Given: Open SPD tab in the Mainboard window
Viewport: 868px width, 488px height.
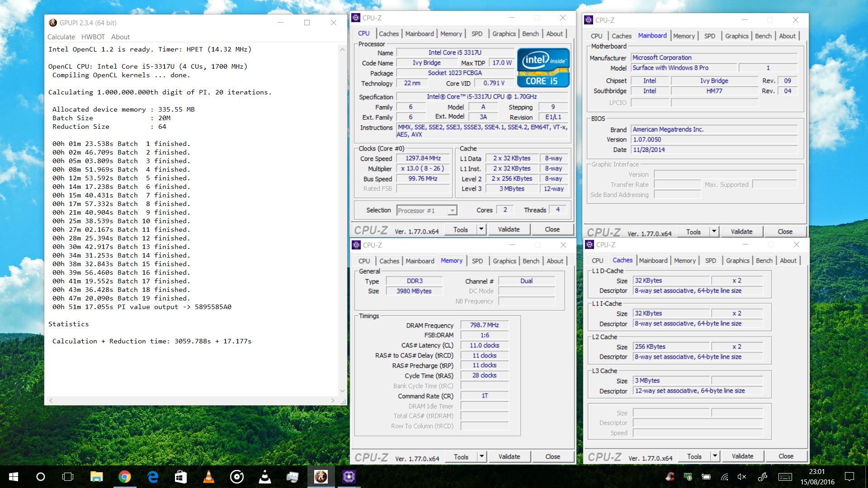Looking at the screenshot, I should click(x=710, y=36).
